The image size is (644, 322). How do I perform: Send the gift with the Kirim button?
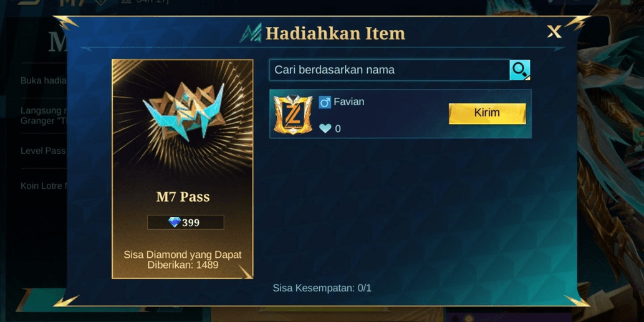point(487,113)
